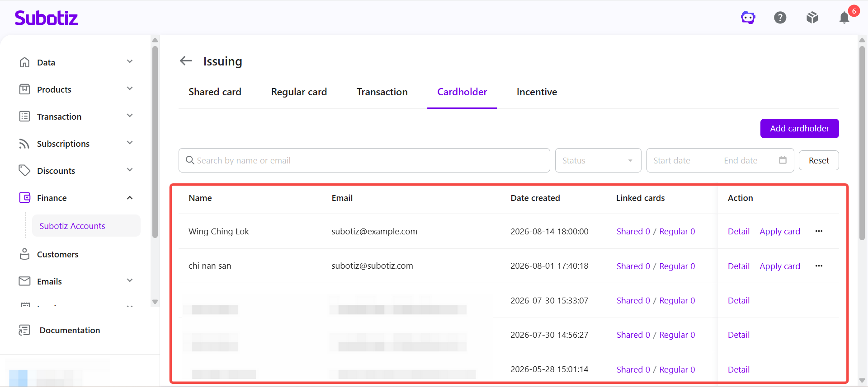Open Detail for 2026-07-30 14:56:27 row

[739, 335]
